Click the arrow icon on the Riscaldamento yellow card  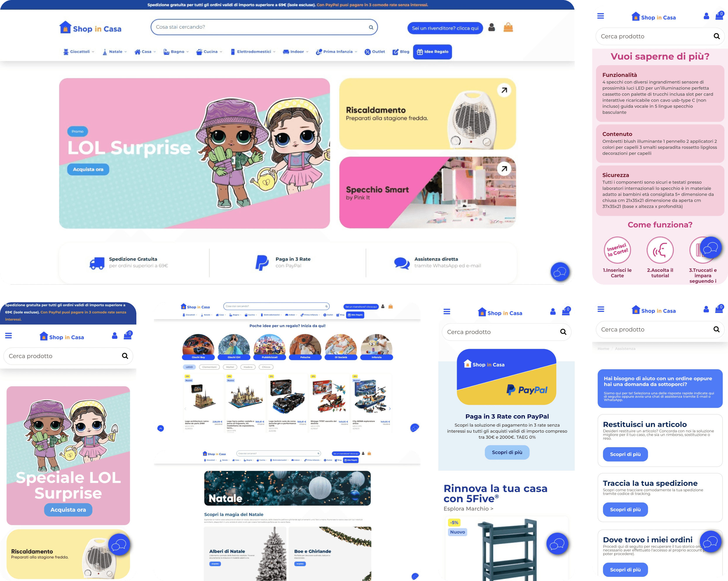tap(504, 90)
